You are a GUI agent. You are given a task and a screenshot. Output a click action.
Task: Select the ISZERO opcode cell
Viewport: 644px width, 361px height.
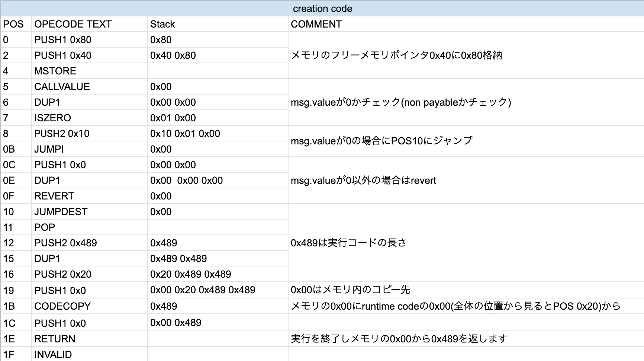click(90, 118)
